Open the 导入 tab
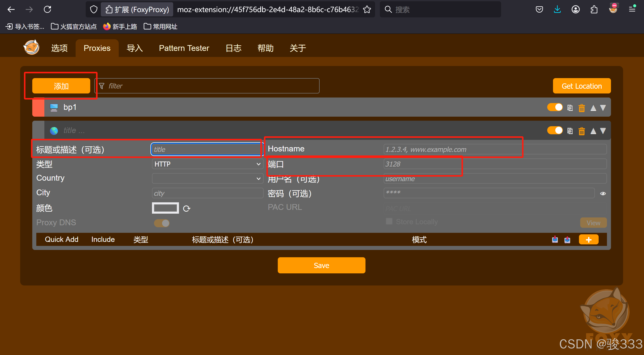Image resolution: width=644 pixels, height=355 pixels. click(135, 48)
